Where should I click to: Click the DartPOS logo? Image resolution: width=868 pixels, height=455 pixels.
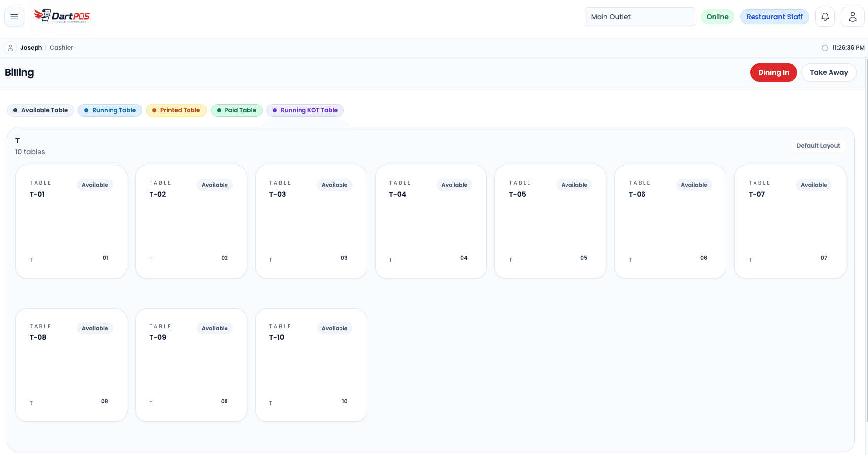click(x=62, y=16)
